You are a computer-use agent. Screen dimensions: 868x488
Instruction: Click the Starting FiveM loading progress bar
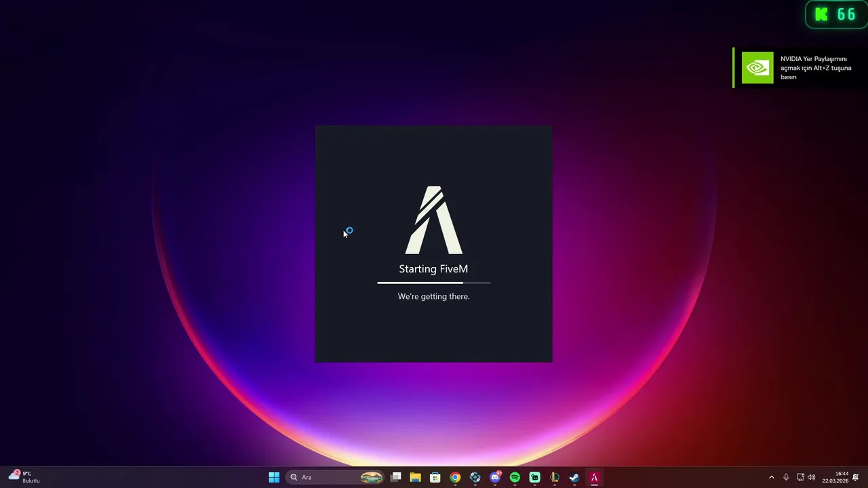[434, 283]
